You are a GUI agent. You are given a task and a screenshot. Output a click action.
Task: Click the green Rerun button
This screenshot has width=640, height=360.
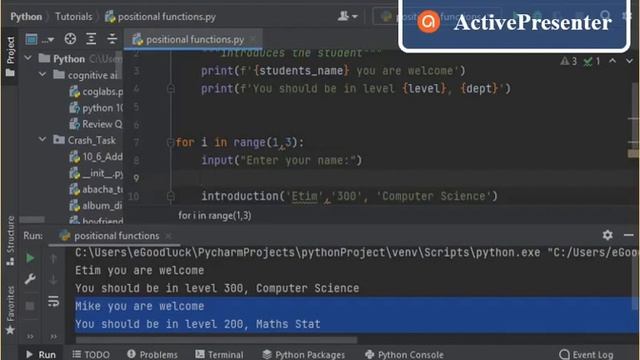click(x=30, y=258)
